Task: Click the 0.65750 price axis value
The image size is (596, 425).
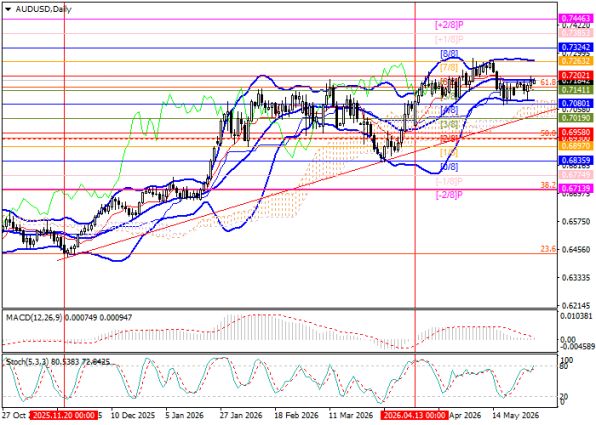Action: [577, 222]
